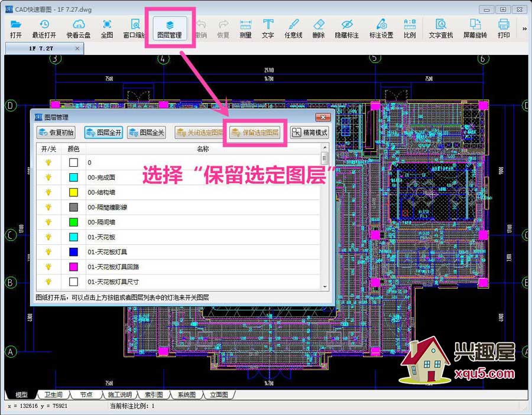Click the 开/关 column header
This screenshot has width=532, height=415.
(x=48, y=149)
